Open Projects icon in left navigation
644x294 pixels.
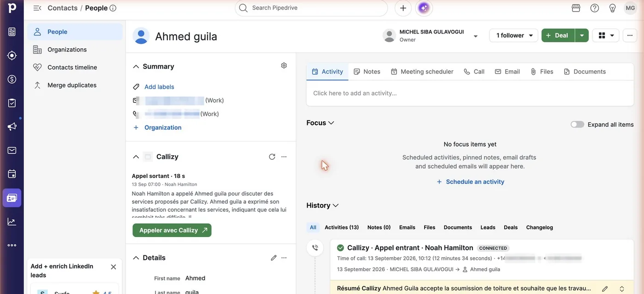[12, 103]
